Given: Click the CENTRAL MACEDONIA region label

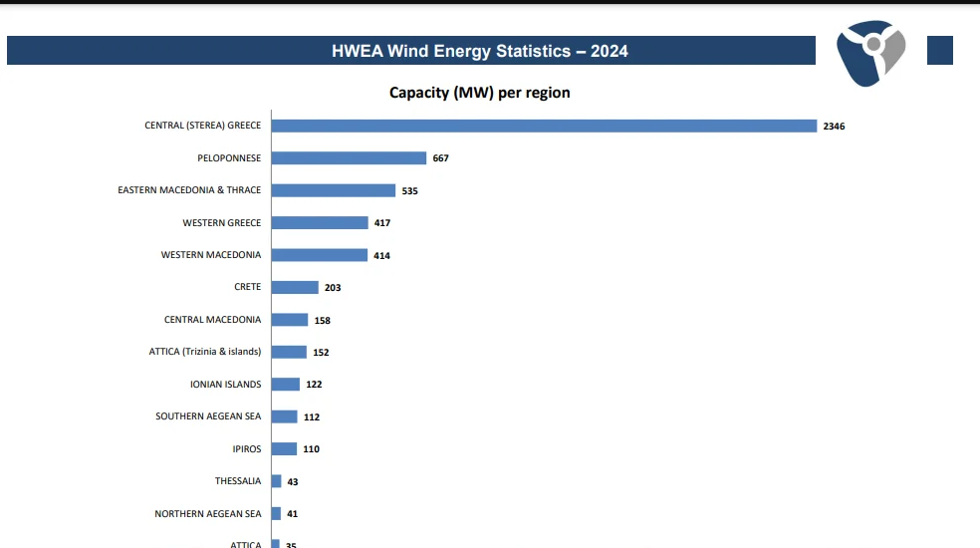Looking at the screenshot, I should [x=212, y=320].
